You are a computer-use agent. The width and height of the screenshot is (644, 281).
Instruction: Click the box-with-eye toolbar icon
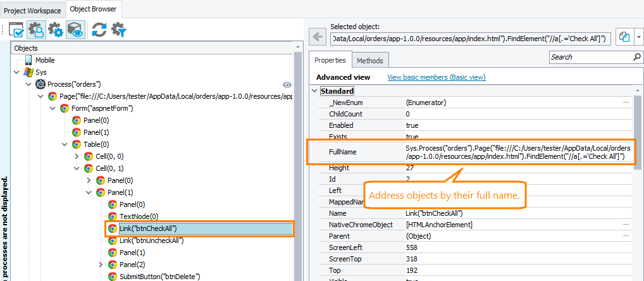click(x=75, y=30)
